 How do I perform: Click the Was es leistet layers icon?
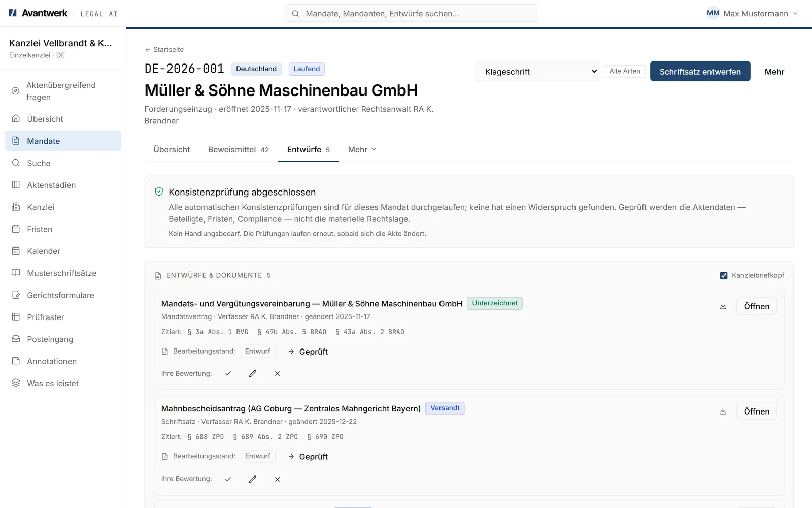[16, 383]
